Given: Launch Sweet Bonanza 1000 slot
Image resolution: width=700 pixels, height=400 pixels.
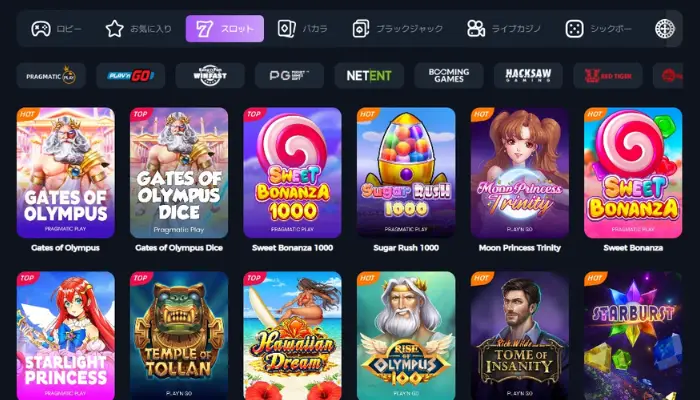Looking at the screenshot, I should (292, 173).
